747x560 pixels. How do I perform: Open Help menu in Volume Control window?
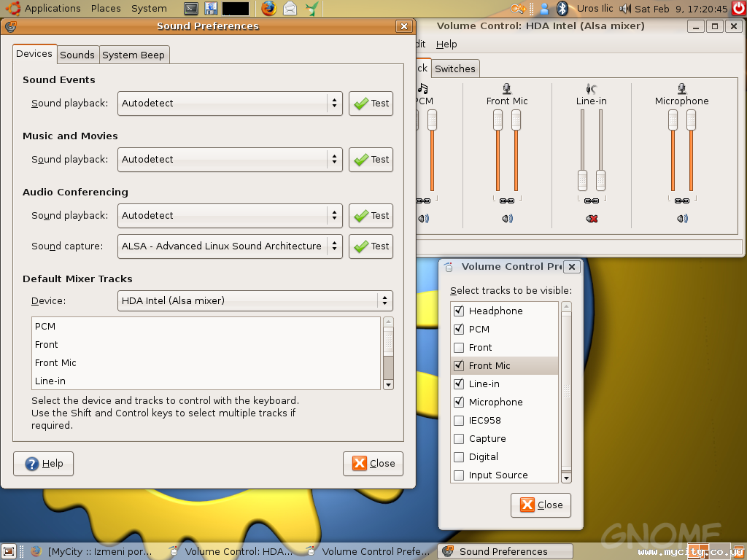pos(446,44)
